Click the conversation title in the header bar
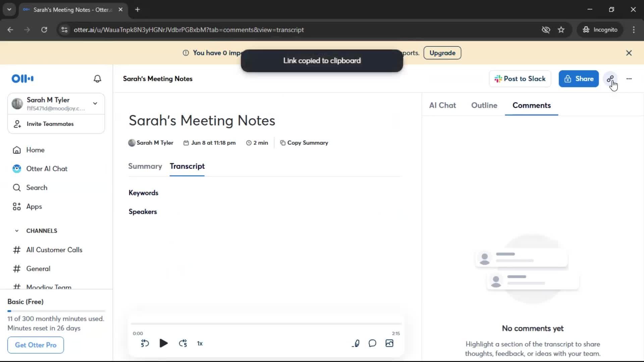The height and width of the screenshot is (362, 644). [x=158, y=79]
